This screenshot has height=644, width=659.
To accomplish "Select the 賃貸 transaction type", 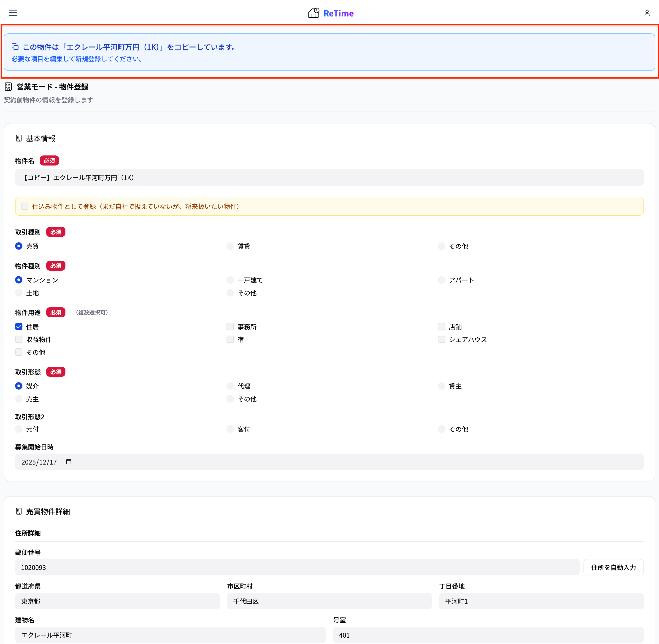I will point(230,246).
